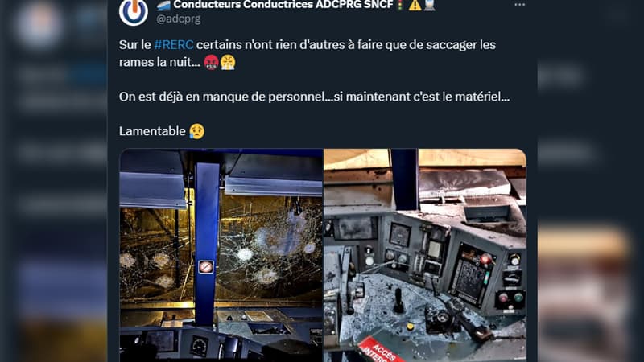Open the tweet's three-dot more menu
This screenshot has height=362, width=644.
(519, 5)
